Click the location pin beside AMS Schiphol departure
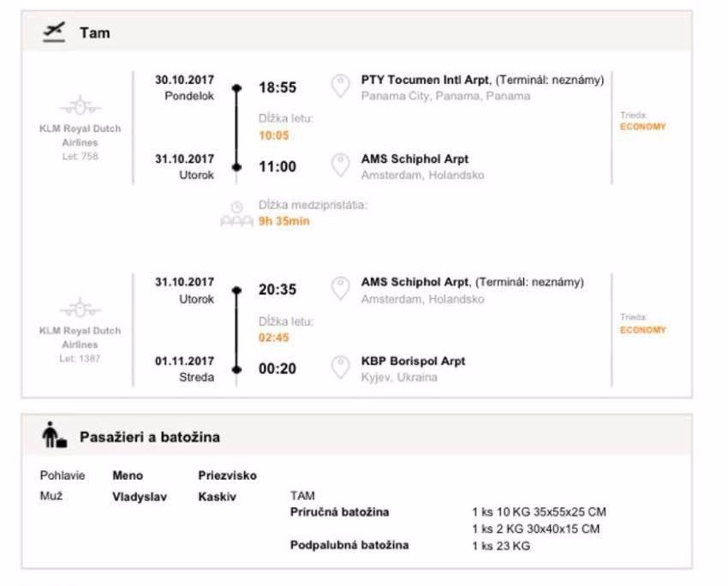This screenshot has width=728, height=586. pos(340,288)
